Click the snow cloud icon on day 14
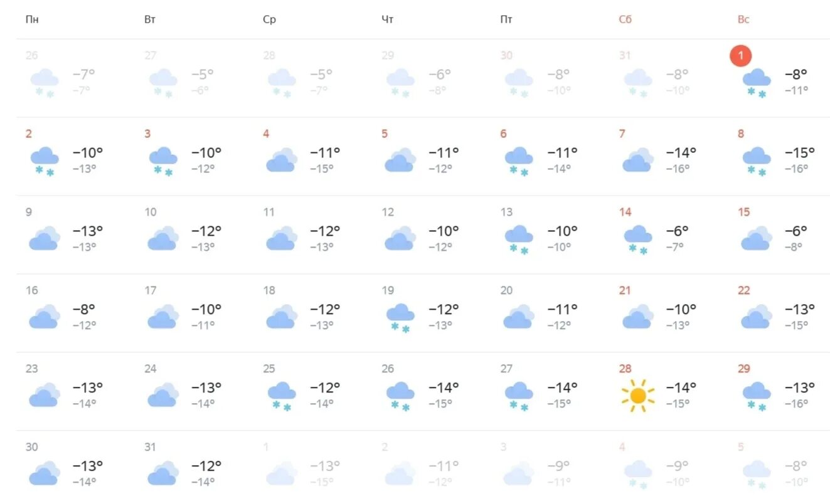Screen dimensions: 830x504 pyautogui.click(x=637, y=240)
